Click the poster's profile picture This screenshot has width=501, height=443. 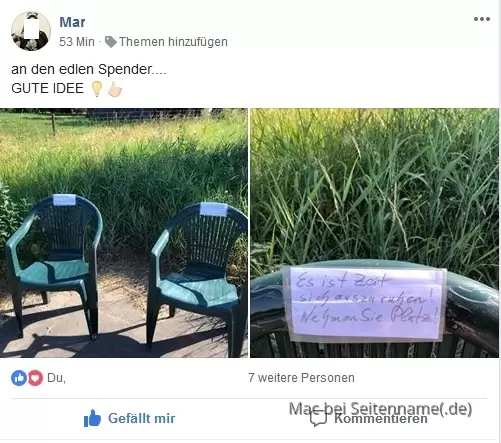pos(31,31)
